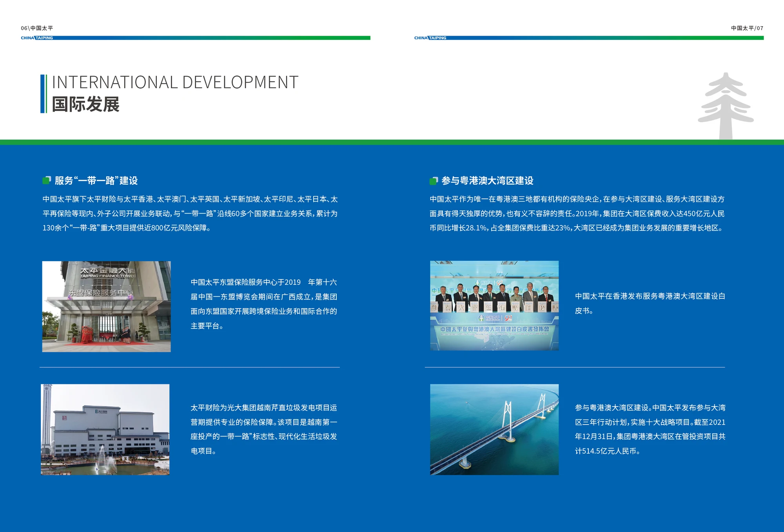This screenshot has height=532, width=784.
Task: Click the paragraph starting 中国太平旗下太平财险
Action: coord(190,213)
